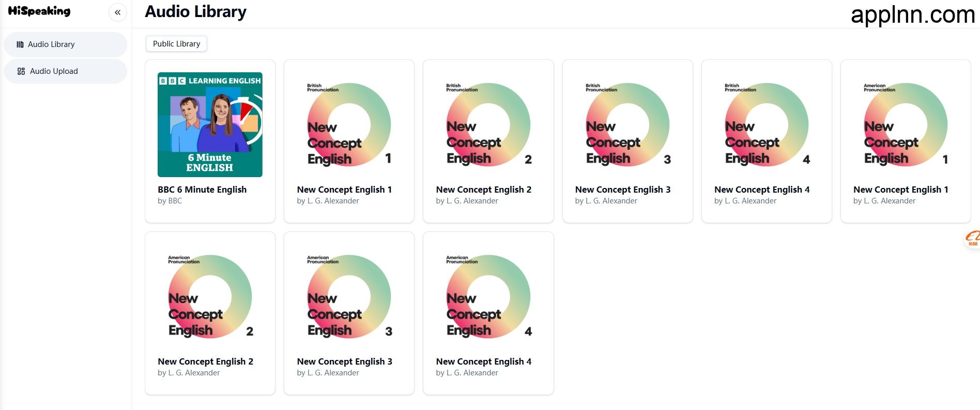The height and width of the screenshot is (410, 980).
Task: Click the British New Concept English 2 title text
Action: (483, 190)
